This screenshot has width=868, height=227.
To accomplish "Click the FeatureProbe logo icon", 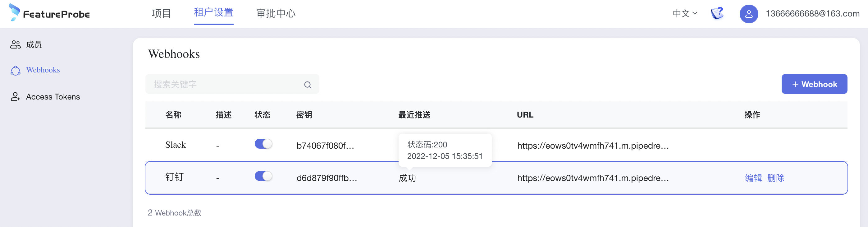I will [x=14, y=12].
